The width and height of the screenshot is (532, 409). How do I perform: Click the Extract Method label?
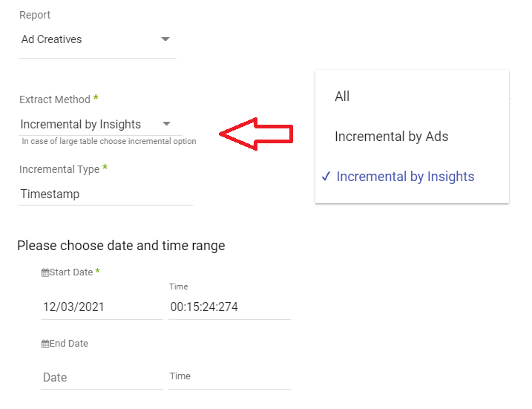[x=55, y=99]
